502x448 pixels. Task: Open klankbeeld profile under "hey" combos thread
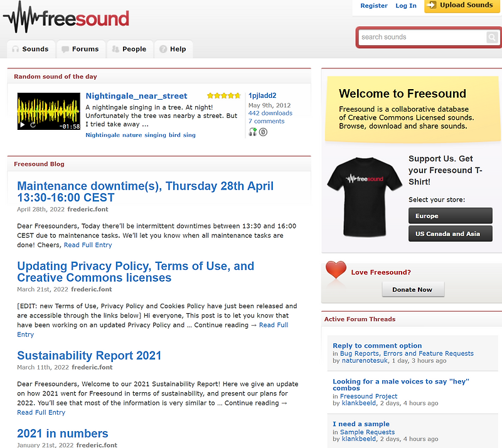tap(359, 403)
